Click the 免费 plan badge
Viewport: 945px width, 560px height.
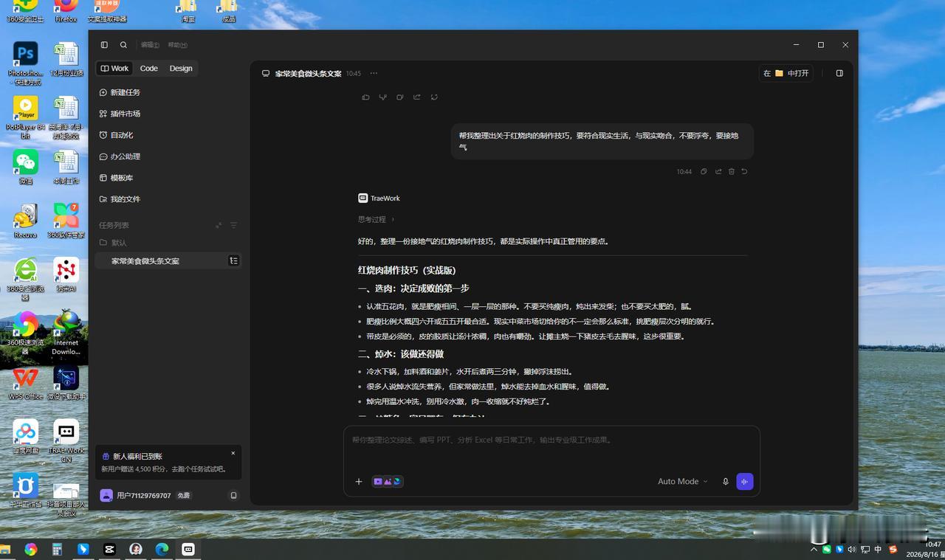184,496
